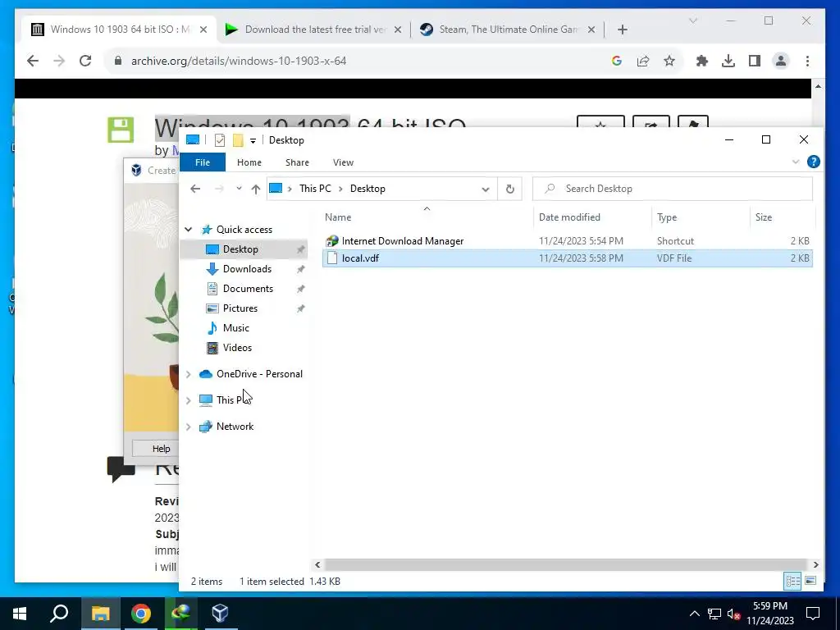Switch to Steam browser tab
This screenshot has width=840, height=630.
coord(507,30)
